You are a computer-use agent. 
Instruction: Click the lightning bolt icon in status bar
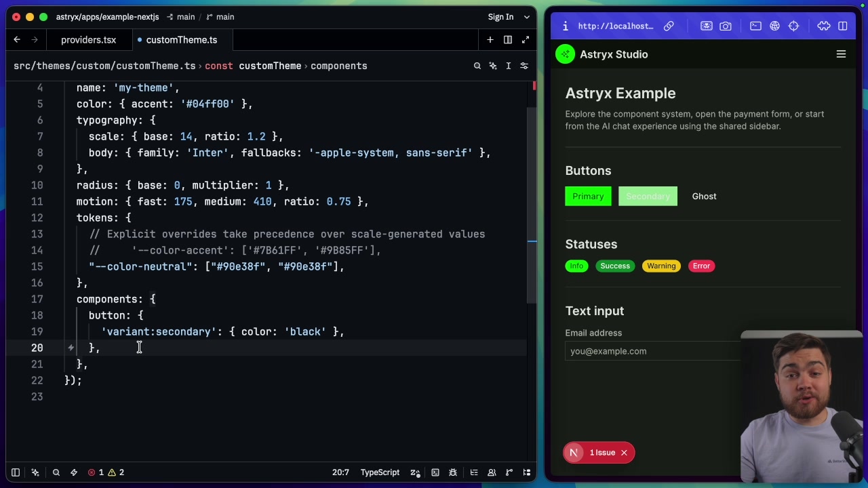74,472
